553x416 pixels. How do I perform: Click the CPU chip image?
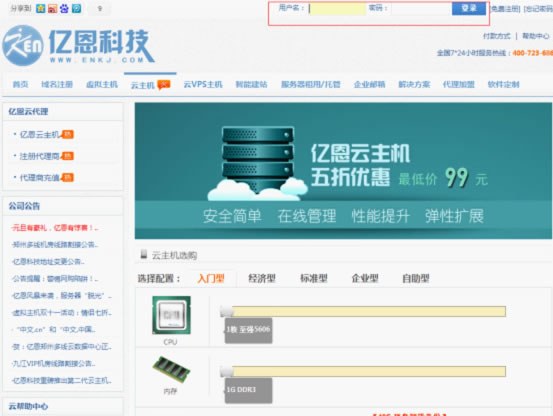[x=171, y=315]
